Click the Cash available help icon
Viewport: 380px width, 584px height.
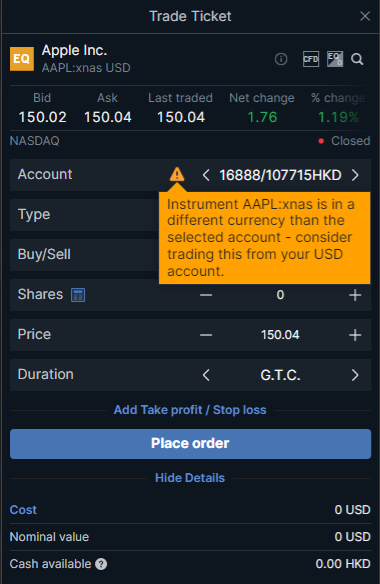coord(101,564)
